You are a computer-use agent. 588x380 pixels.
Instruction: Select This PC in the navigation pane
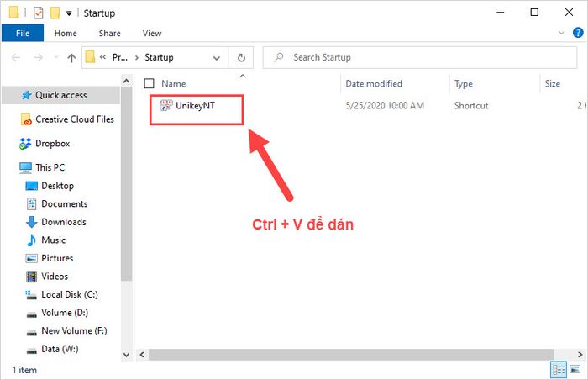[50, 167]
